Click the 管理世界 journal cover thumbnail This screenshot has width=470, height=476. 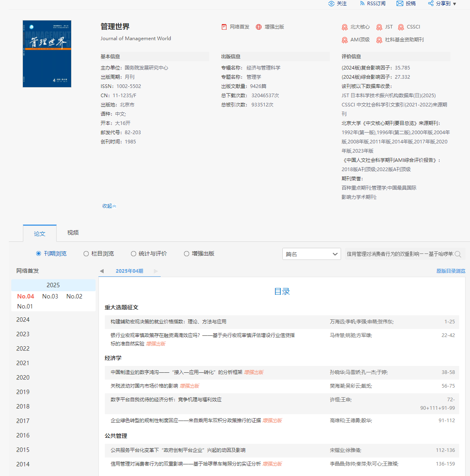(x=47, y=54)
